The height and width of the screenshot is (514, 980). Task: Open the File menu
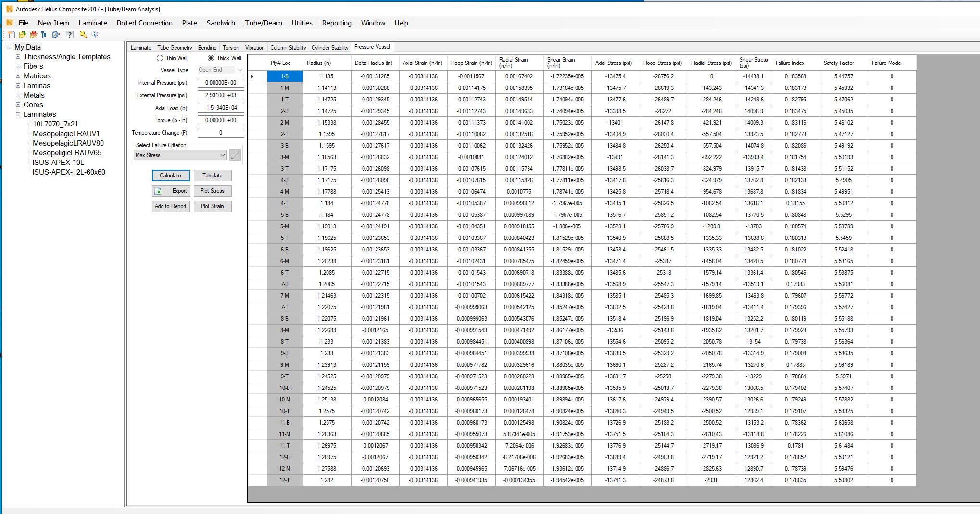(23, 23)
